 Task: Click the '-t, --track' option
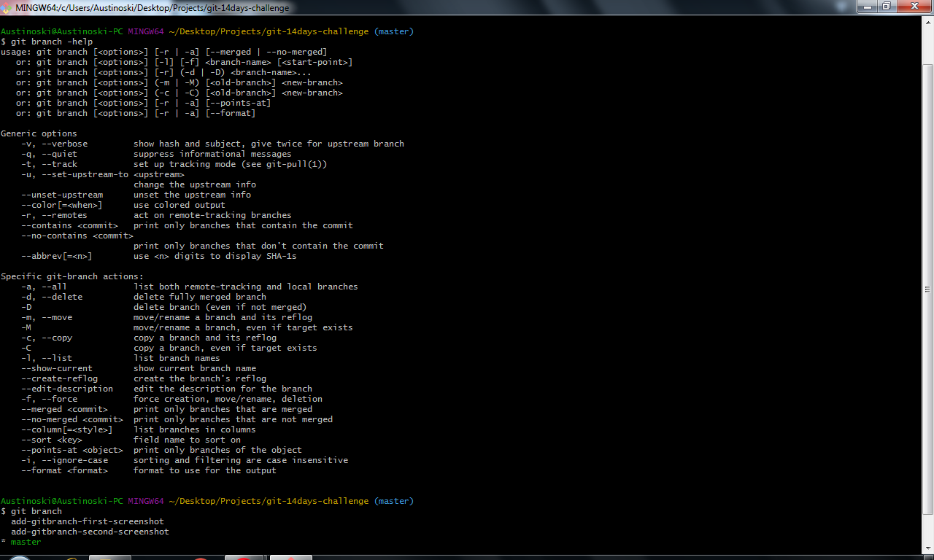(49, 164)
